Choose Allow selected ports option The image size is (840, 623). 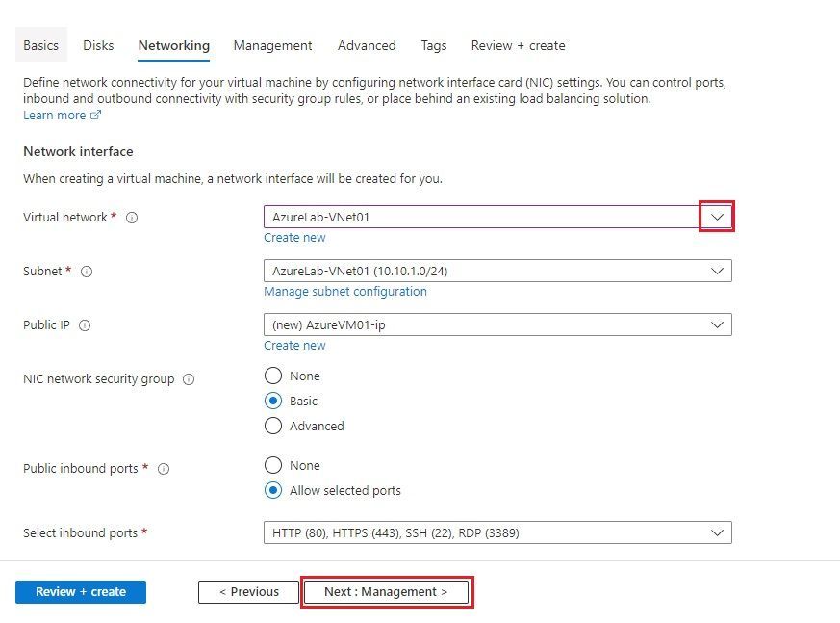pos(273,490)
